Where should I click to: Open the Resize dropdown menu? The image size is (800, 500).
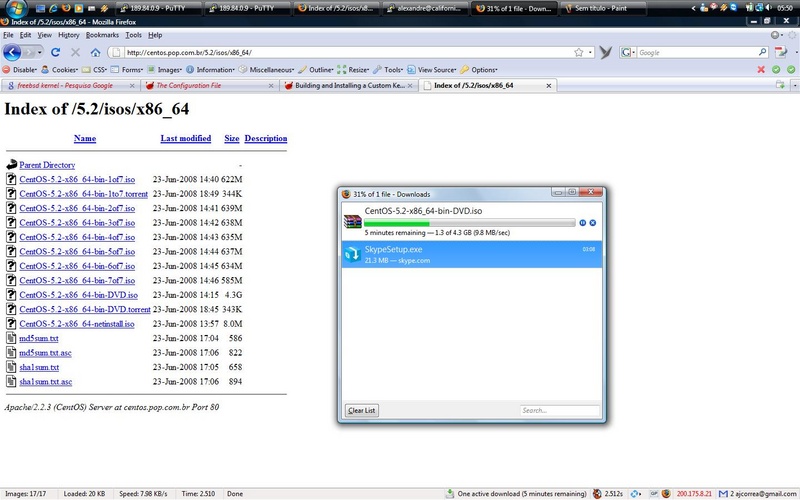(x=353, y=70)
